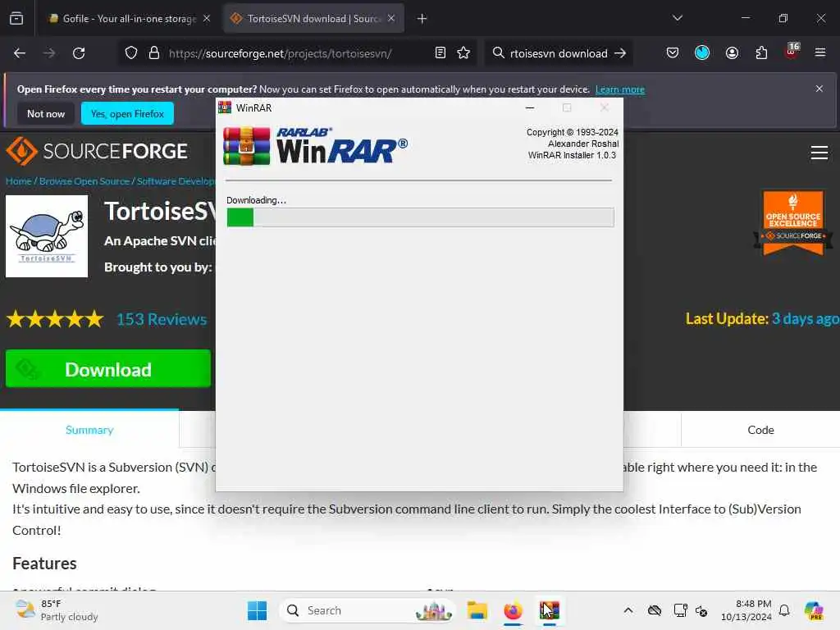Click the network display tray icon
The image size is (840, 630).
[680, 610]
